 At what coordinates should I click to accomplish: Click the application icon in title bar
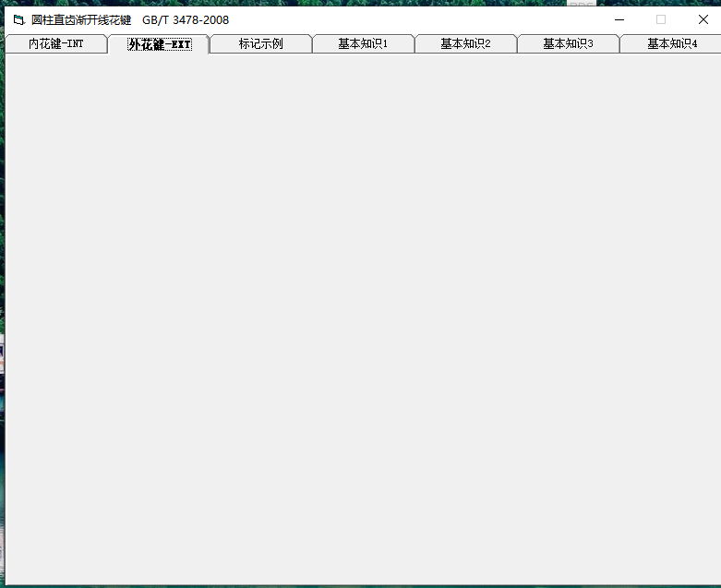[18, 19]
